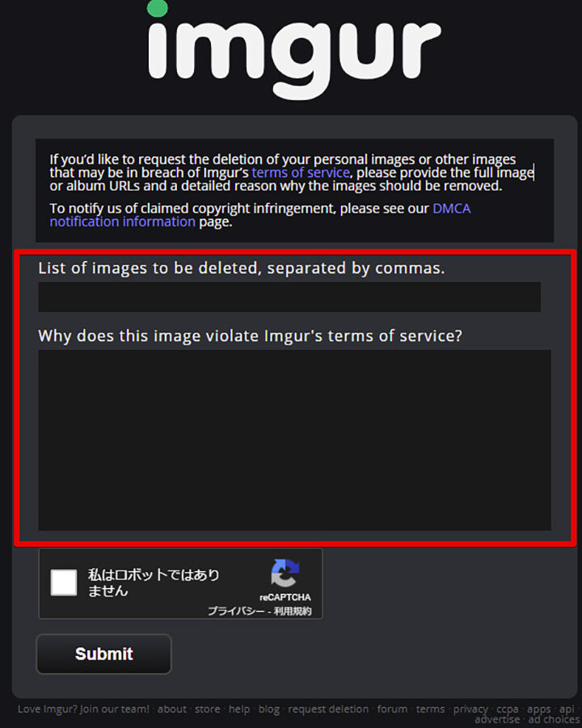Submit the deletion request form
Image resolution: width=582 pixels, height=728 pixels.
[104, 654]
